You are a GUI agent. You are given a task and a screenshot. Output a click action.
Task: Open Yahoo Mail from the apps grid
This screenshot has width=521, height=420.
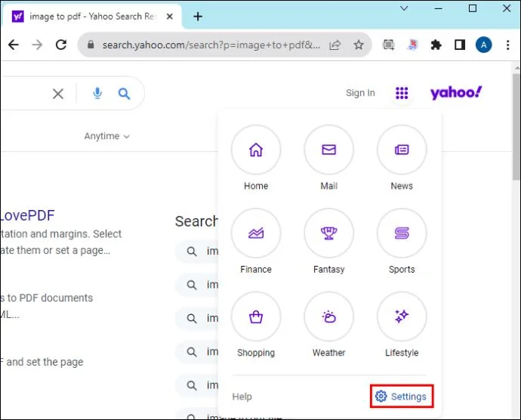click(329, 150)
